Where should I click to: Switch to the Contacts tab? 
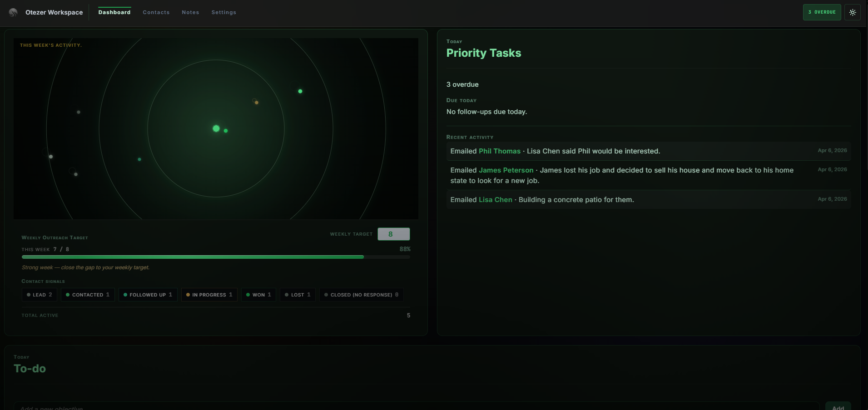tap(156, 12)
